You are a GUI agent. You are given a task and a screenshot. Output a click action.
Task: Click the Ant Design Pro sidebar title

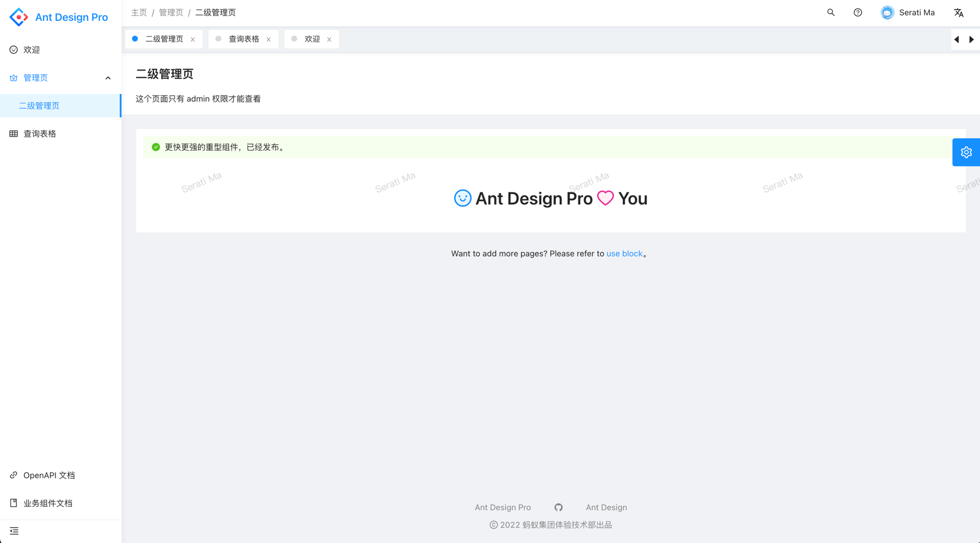(71, 17)
